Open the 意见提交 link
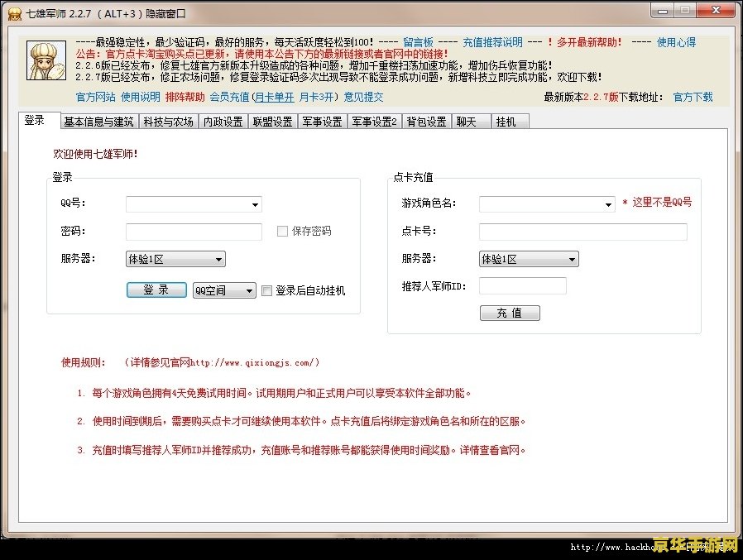 [363, 97]
